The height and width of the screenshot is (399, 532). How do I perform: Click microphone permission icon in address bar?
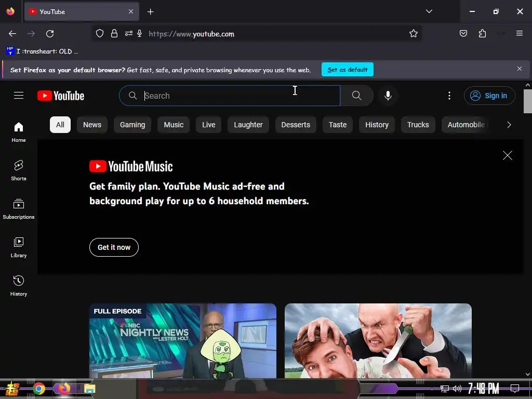pos(139,34)
